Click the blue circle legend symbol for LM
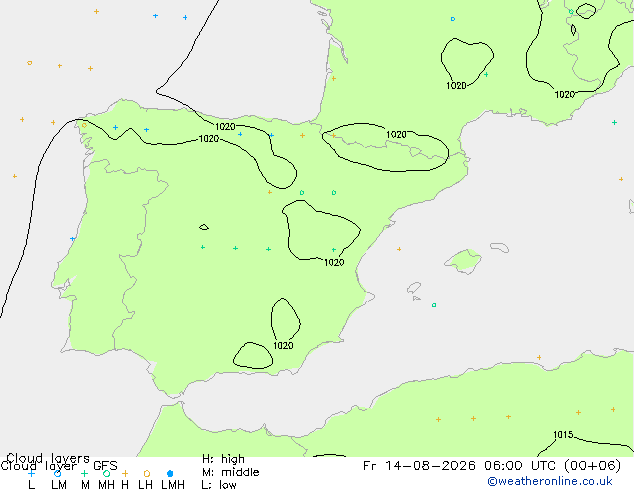634x490 pixels. [58, 473]
